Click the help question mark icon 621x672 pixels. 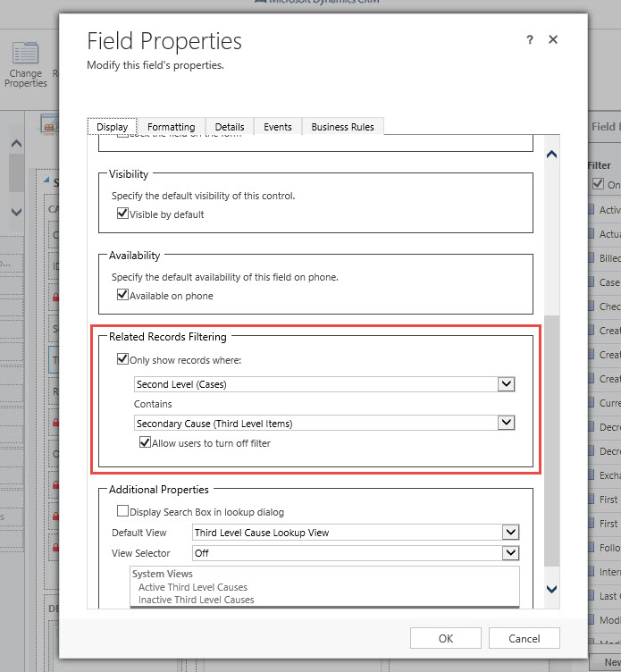tap(530, 40)
